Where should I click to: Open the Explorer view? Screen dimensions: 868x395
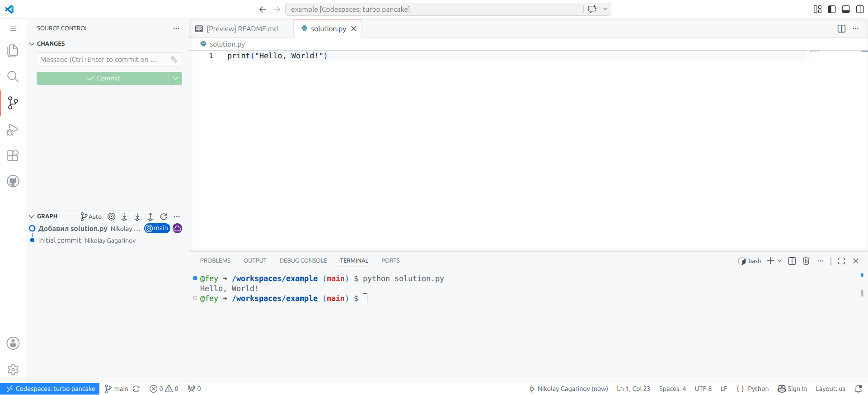pyautogui.click(x=13, y=51)
